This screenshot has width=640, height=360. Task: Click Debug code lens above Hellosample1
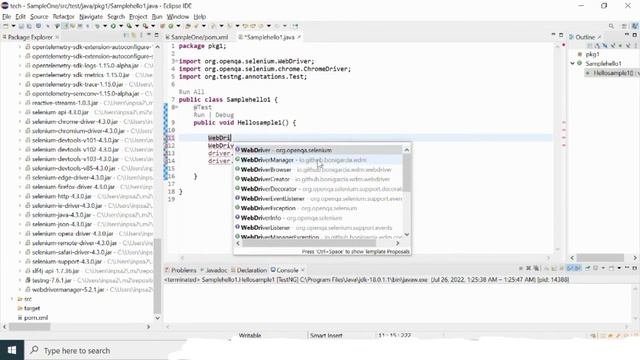[224, 115]
